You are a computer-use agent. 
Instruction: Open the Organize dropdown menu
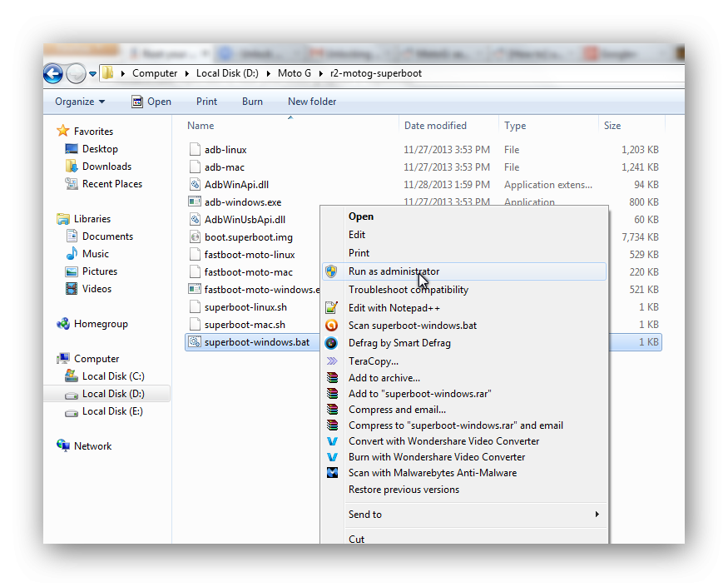80,102
